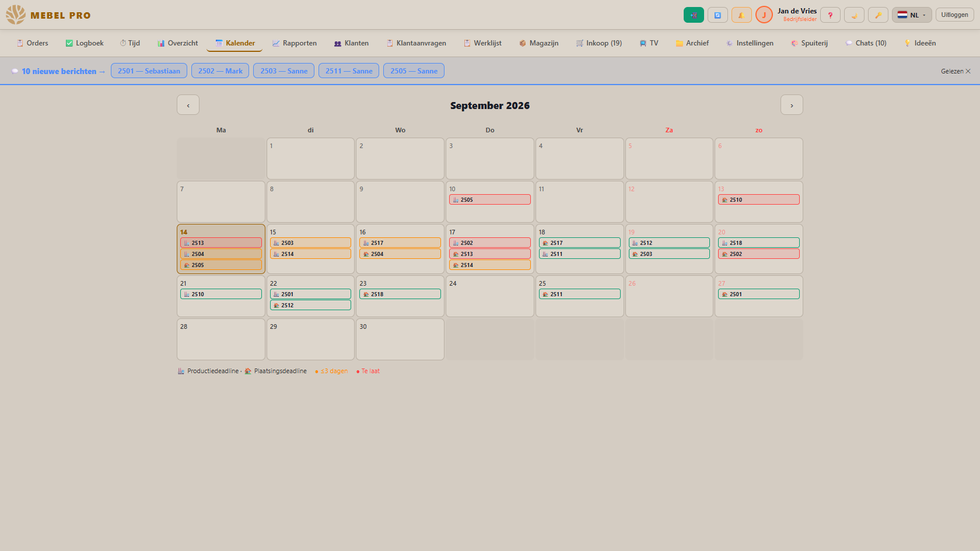Open order 2517 on Wednesday the 16th

[x=400, y=243]
